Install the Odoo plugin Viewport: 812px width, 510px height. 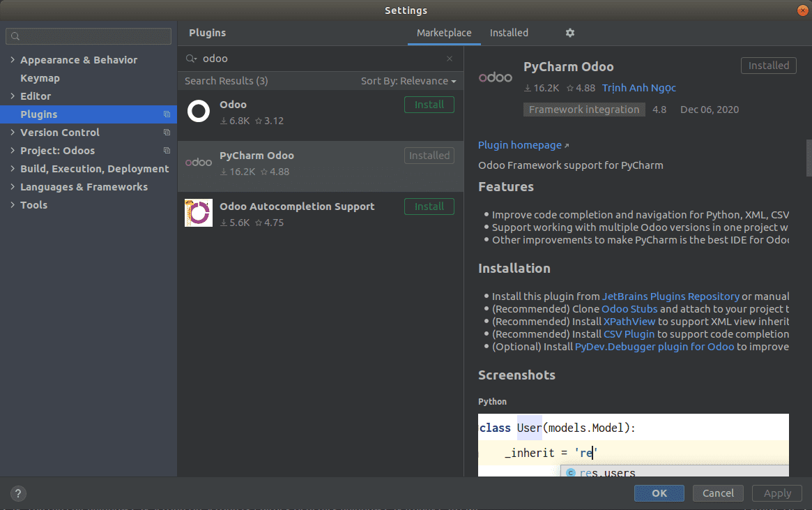429,105
